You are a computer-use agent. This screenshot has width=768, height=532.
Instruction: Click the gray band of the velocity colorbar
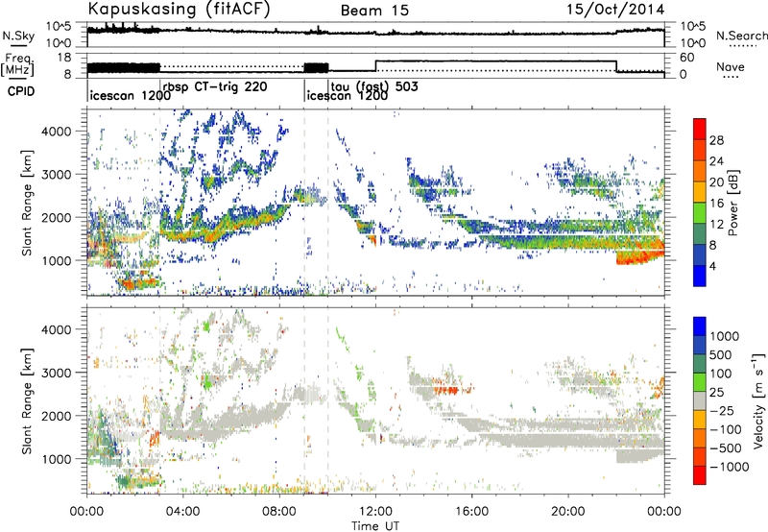pos(700,401)
